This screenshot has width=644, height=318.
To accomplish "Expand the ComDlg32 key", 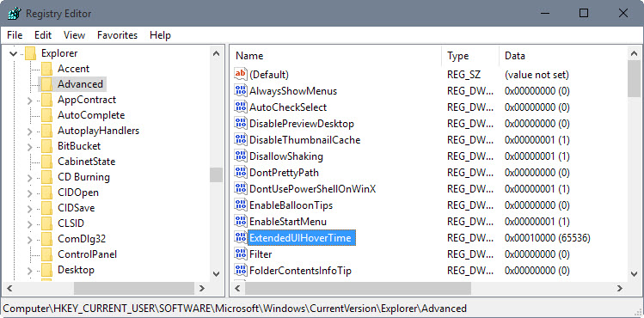I will pyautogui.click(x=29, y=240).
